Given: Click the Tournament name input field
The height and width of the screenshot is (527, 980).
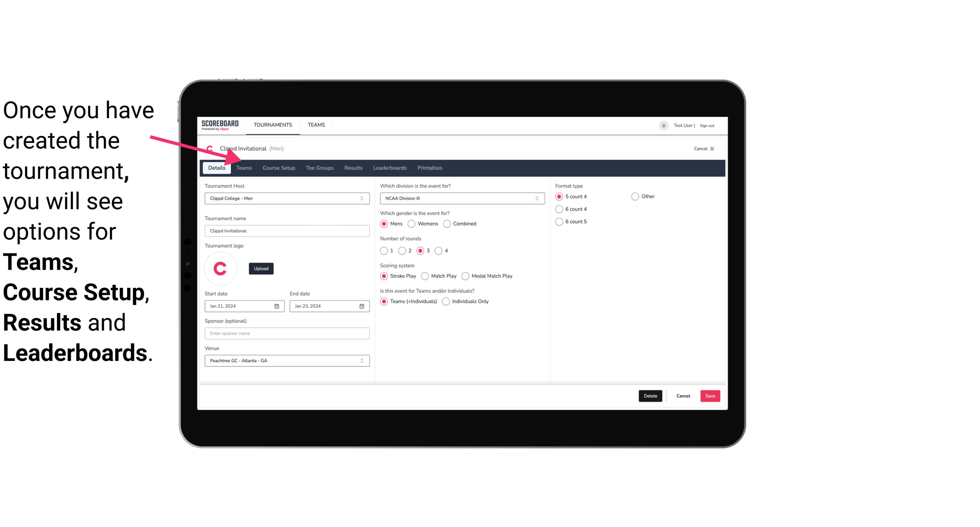Looking at the screenshot, I should click(x=287, y=230).
